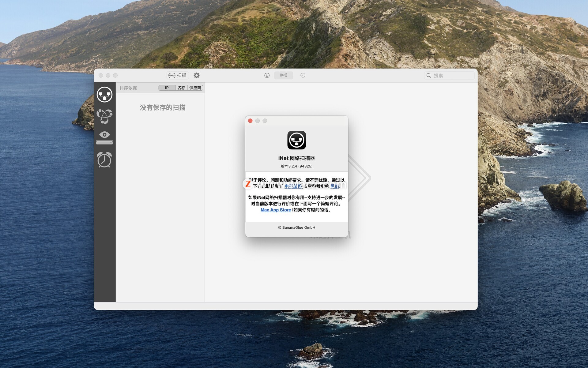Select the network scanner icon in sidebar

coord(104,94)
